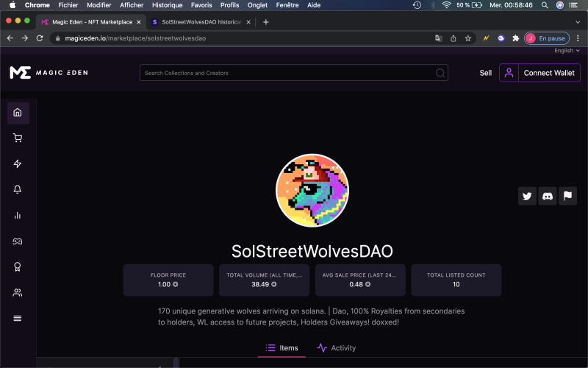
Task: Click the user profile icon button
Action: tap(509, 73)
